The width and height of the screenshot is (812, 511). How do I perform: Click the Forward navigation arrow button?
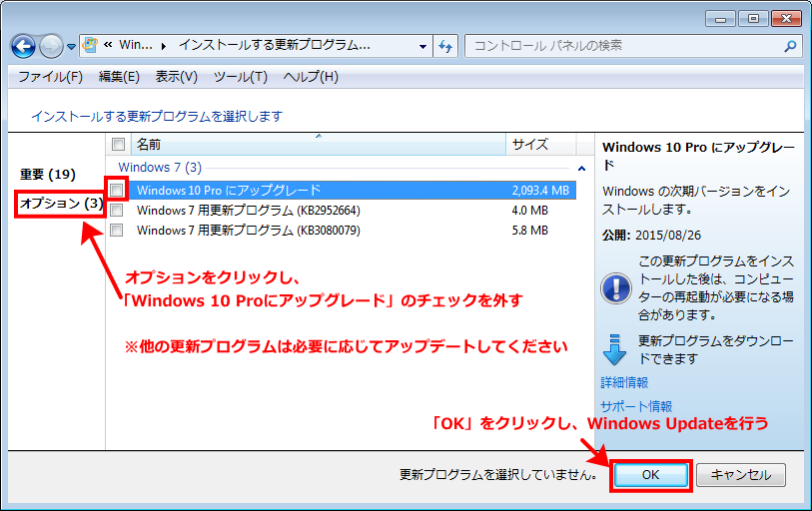51,47
